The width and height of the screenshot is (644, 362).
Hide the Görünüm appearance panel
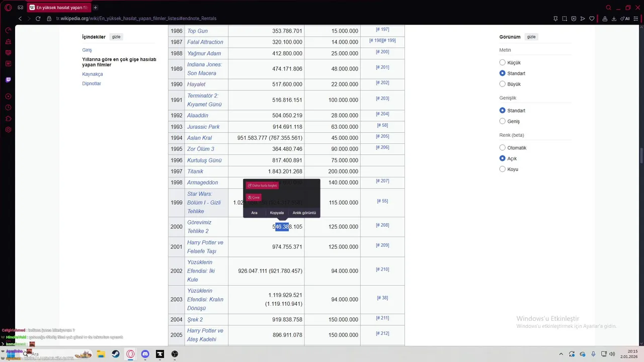tap(531, 37)
